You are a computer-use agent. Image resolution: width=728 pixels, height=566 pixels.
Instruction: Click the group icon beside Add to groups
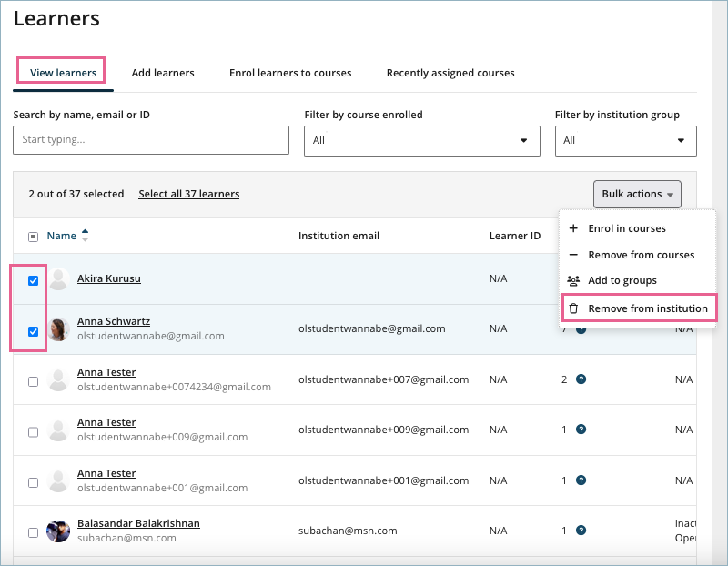click(573, 281)
